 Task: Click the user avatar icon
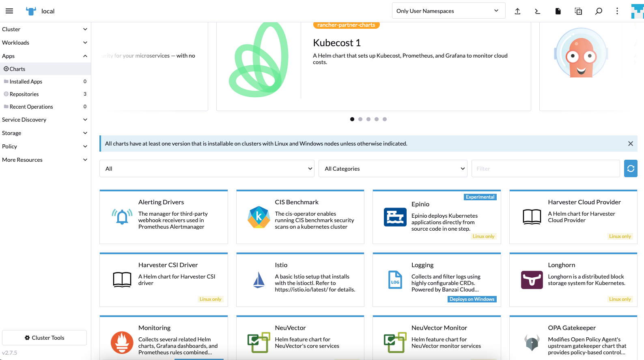click(637, 11)
